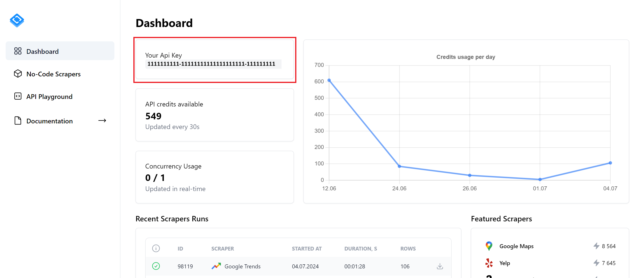Click the '7 645' usage count
The height and width of the screenshot is (278, 644).
point(608,263)
